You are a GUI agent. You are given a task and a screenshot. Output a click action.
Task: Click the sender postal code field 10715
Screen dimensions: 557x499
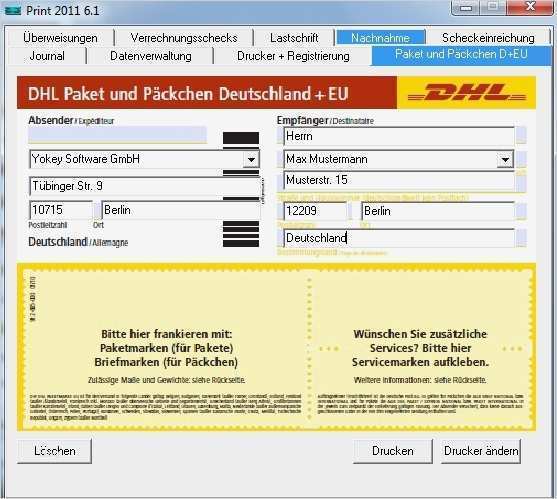click(x=61, y=210)
